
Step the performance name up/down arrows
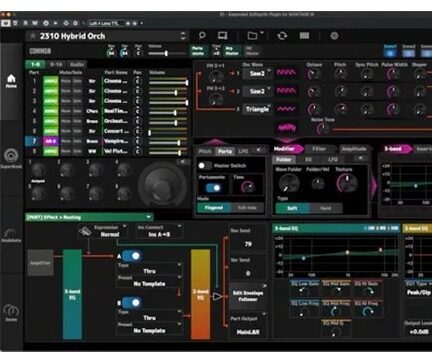(x=183, y=36)
